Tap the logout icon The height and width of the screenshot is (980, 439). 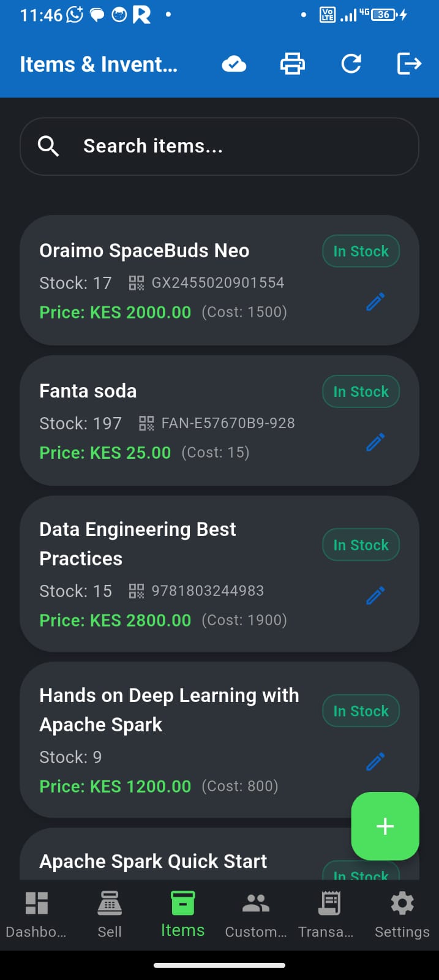(408, 64)
